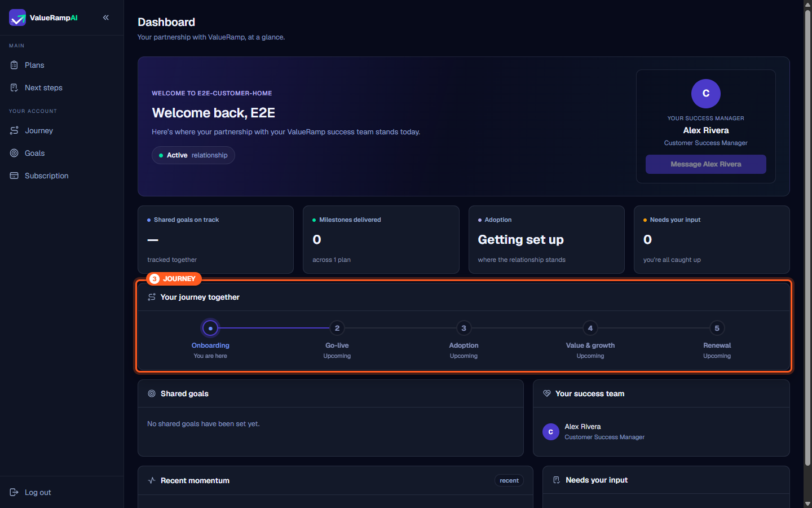This screenshot has width=812, height=508.
Task: Select journey stage 4 Value & growth marker
Action: point(590,328)
